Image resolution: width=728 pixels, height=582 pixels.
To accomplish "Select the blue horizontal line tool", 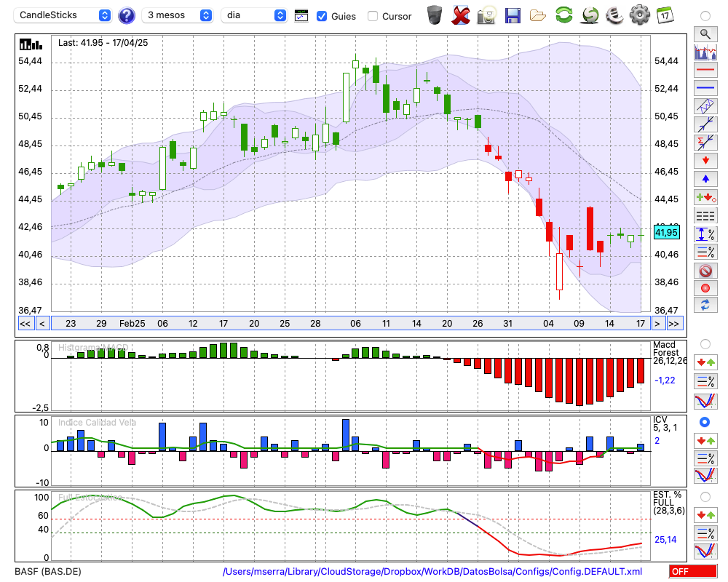I will click(x=705, y=88).
